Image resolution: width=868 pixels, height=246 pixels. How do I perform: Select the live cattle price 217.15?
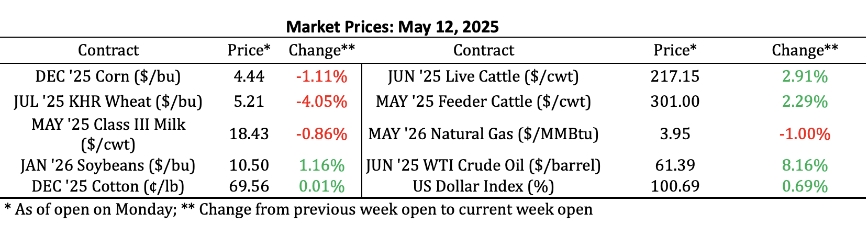click(x=675, y=76)
